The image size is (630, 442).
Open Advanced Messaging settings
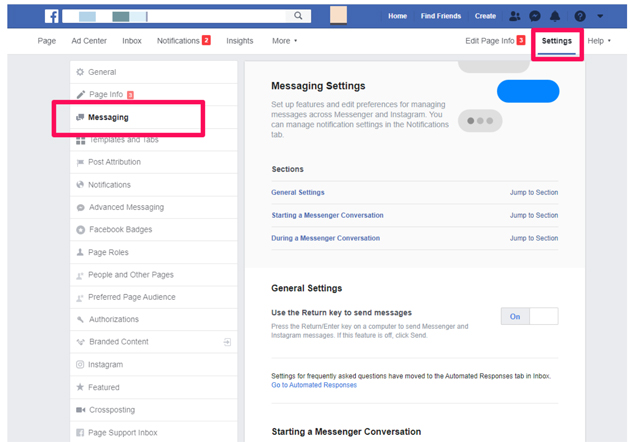[154, 207]
